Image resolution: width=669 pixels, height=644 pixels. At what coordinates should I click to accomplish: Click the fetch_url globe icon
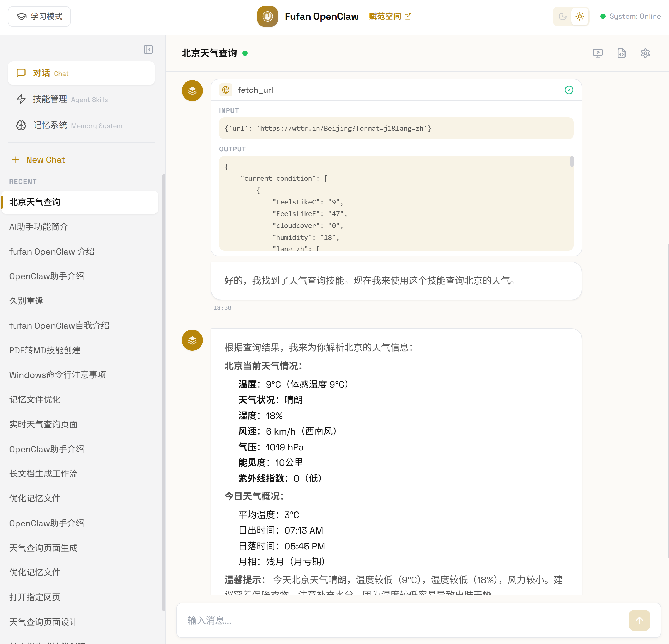point(226,90)
